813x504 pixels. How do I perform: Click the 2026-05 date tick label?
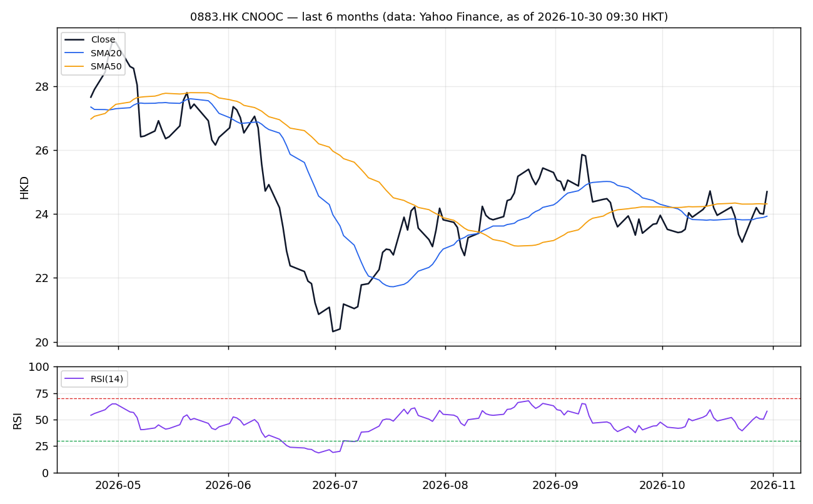point(118,486)
